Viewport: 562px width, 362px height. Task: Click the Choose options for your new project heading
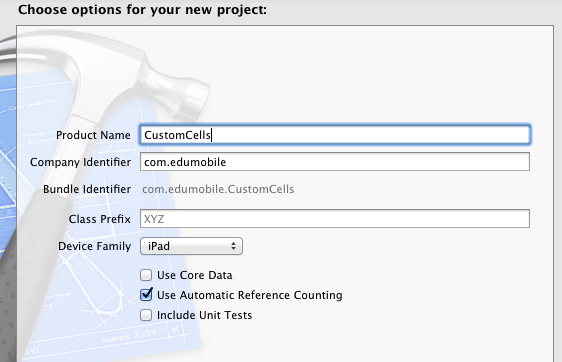pyautogui.click(x=142, y=10)
